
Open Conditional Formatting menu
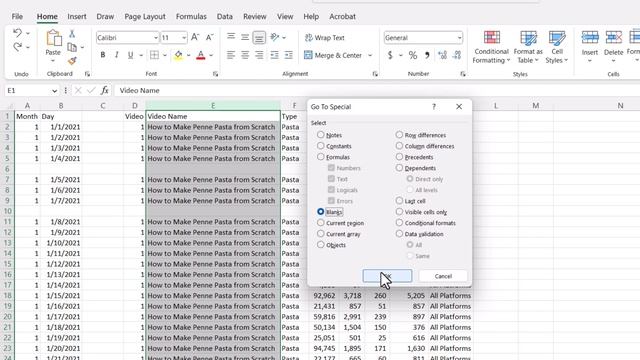[x=491, y=47]
